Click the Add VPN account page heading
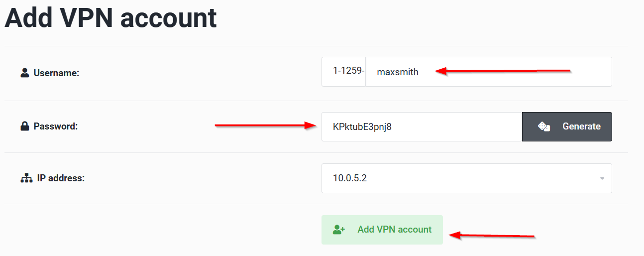644x256 pixels. click(x=110, y=18)
